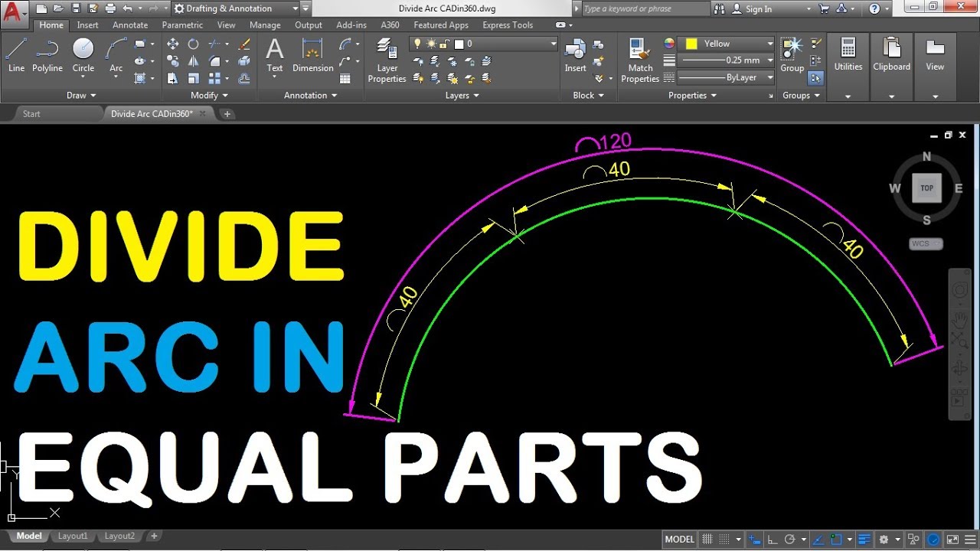Toggle dynamic input on status bar

click(x=753, y=539)
